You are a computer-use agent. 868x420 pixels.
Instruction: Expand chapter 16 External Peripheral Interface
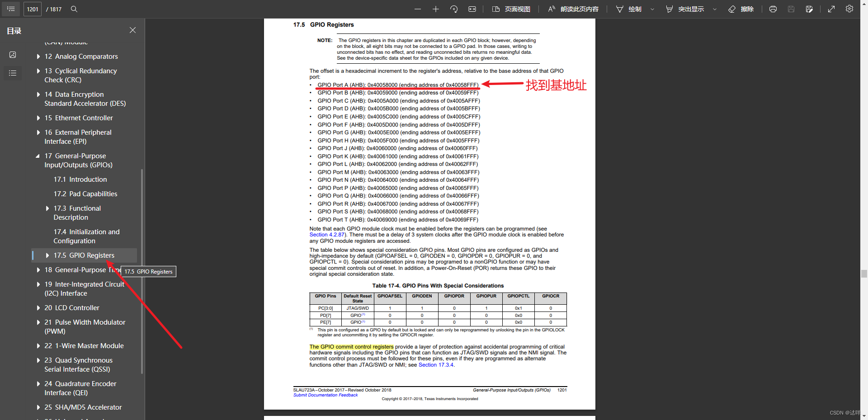pyautogui.click(x=38, y=132)
